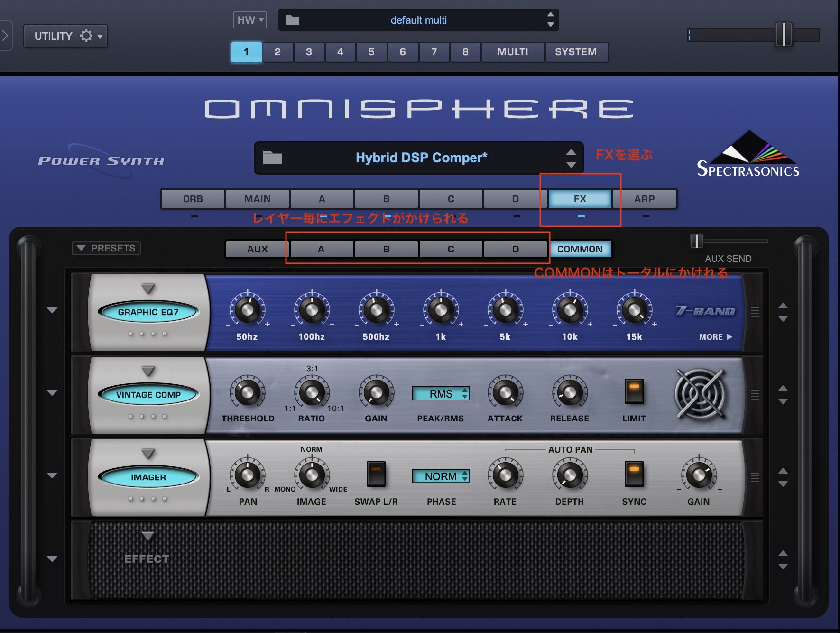This screenshot has height=633, width=840.
Task: Click the compressor Attack knob
Action: click(505, 392)
